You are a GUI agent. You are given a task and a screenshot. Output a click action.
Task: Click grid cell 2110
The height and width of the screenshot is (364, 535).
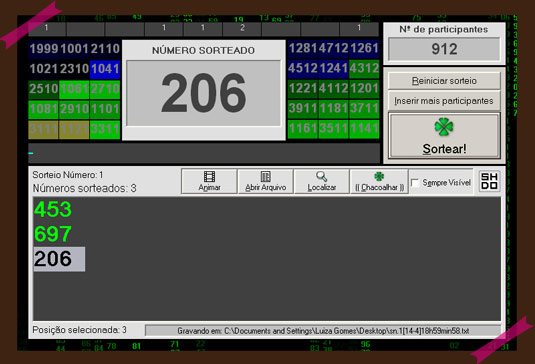(105, 49)
